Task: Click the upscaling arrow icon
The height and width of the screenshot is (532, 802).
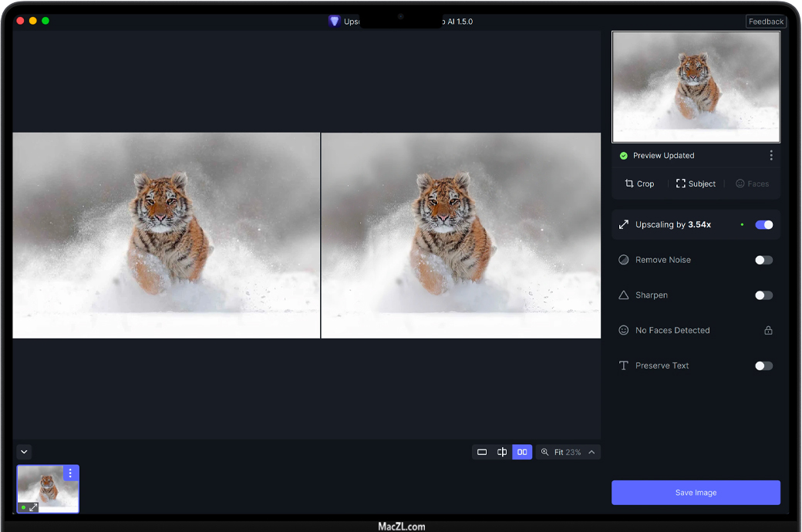Action: click(x=624, y=224)
